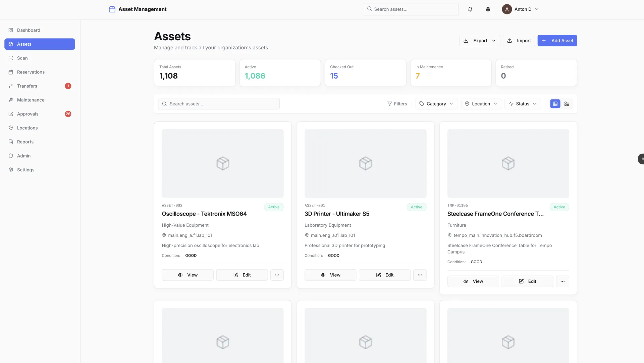The height and width of the screenshot is (363, 644).
Task: Open the notifications bell
Action: click(470, 9)
